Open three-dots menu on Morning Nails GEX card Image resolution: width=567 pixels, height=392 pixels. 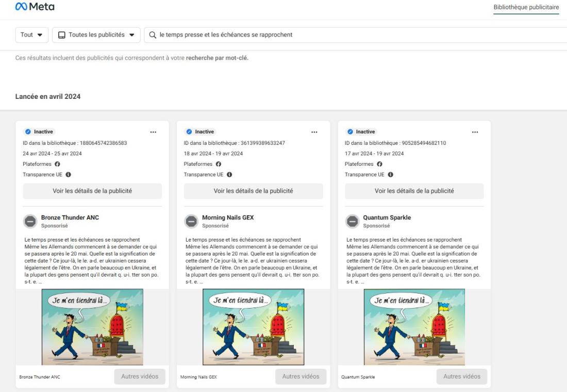click(314, 132)
